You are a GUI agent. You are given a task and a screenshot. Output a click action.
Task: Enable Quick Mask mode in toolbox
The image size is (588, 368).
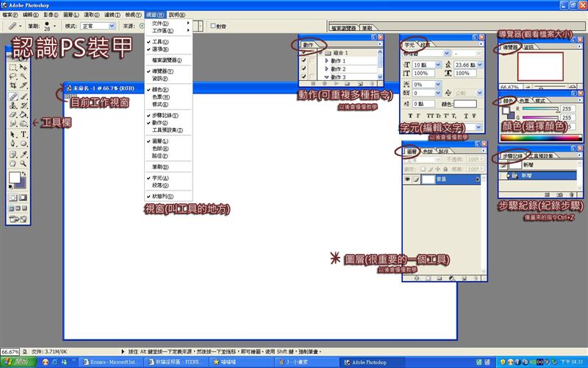tap(23, 197)
